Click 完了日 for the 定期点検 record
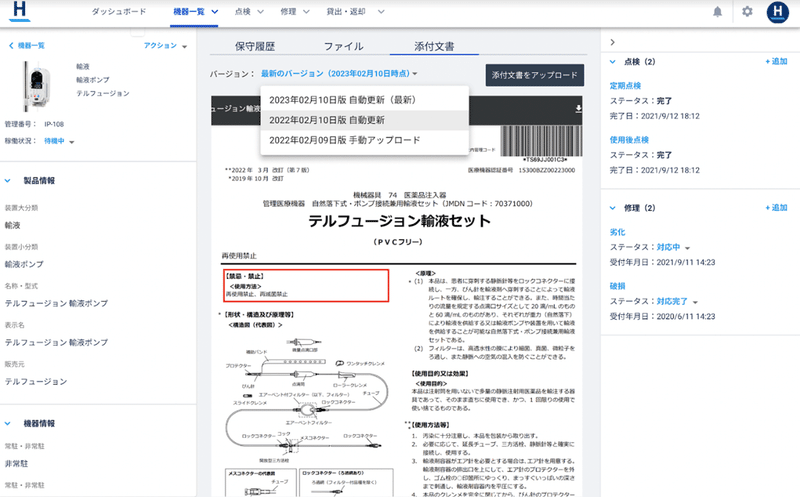The height and width of the screenshot is (497, 800). [655, 116]
